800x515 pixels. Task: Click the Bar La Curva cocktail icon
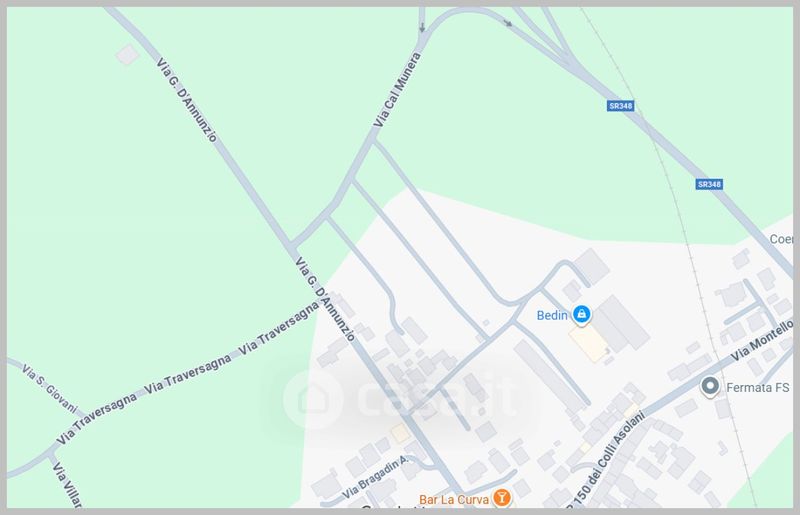coord(502,497)
